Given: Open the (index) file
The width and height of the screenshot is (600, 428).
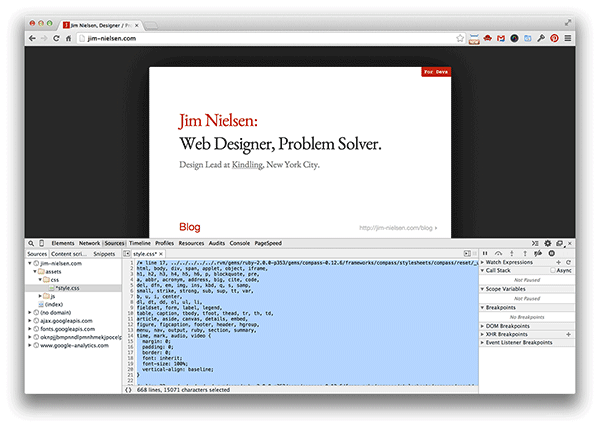Looking at the screenshot, I should point(54,304).
